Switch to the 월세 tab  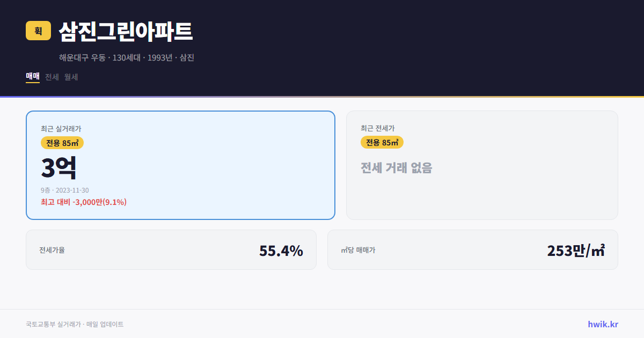tap(70, 77)
